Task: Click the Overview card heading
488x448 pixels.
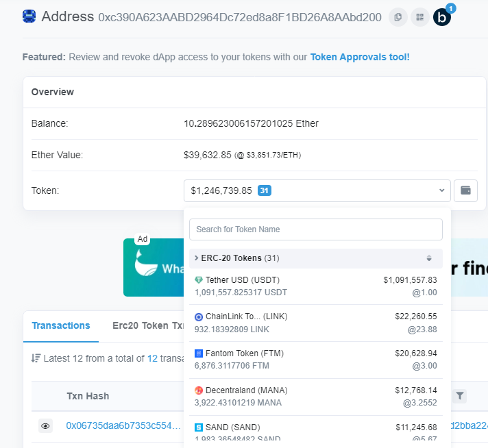Action: tap(53, 92)
